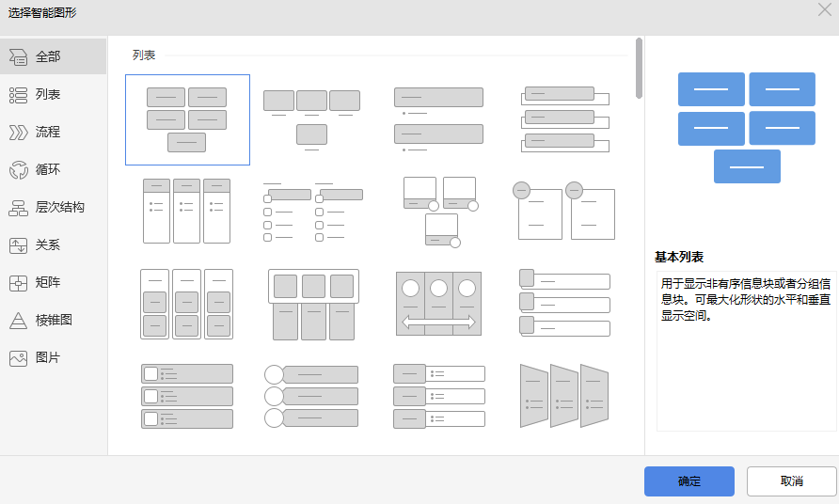Click the 层次结构 hierarchy icon
This screenshot has height=504, width=839.
click(18, 208)
